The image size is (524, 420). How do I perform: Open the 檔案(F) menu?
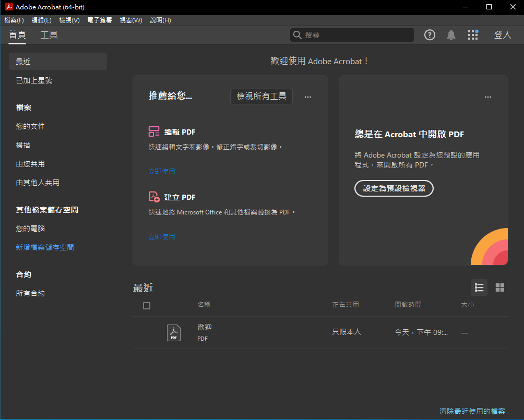(x=14, y=20)
